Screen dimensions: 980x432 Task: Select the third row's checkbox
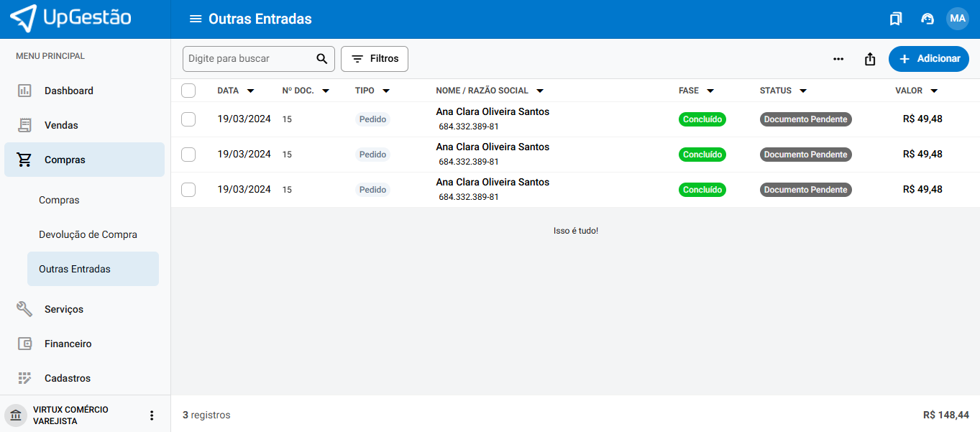(188, 190)
